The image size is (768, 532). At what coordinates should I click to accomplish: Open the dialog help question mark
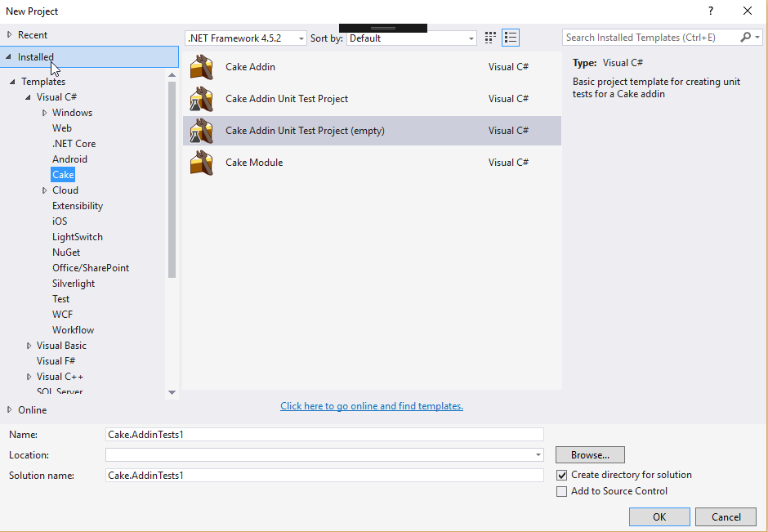pyautogui.click(x=711, y=11)
